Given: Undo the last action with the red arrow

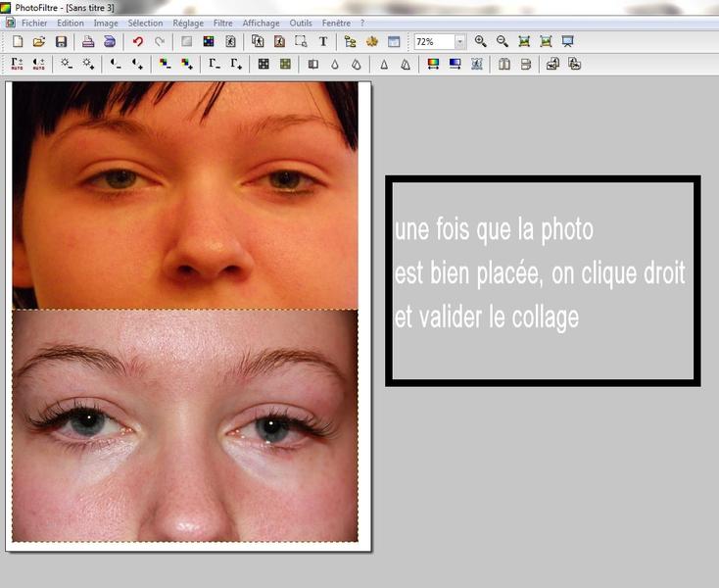Looking at the screenshot, I should point(138,42).
